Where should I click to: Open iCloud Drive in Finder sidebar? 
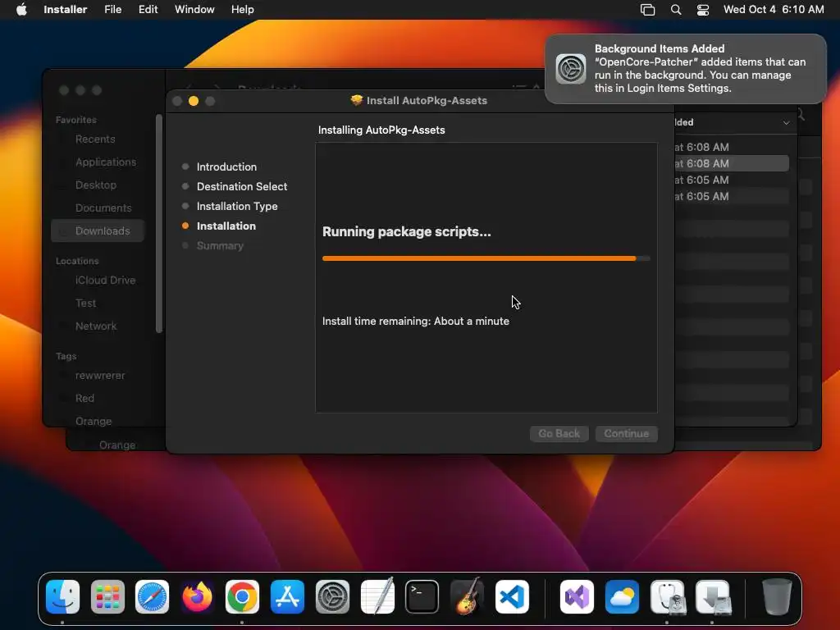coord(105,281)
